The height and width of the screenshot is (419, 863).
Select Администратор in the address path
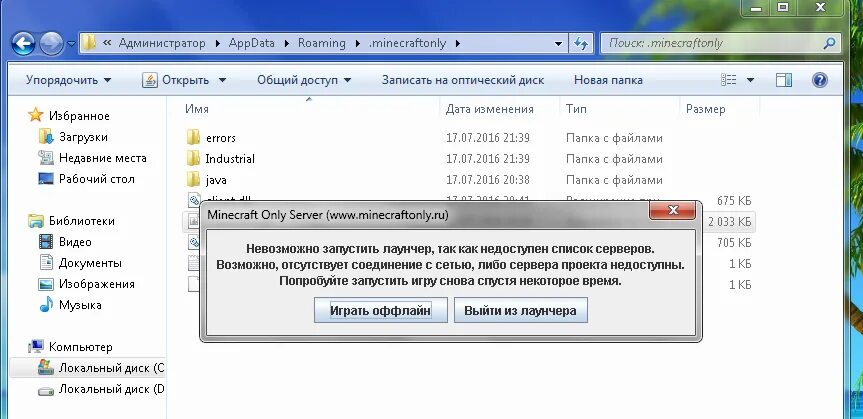(x=162, y=43)
